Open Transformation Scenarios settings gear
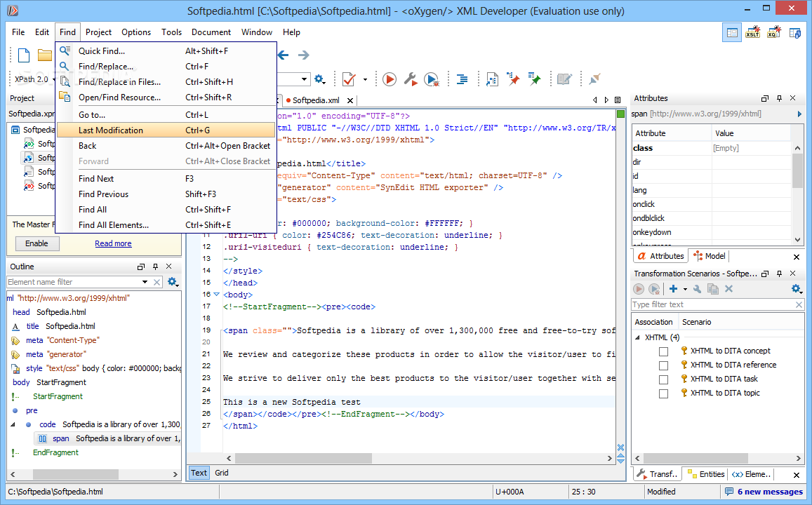812x505 pixels. click(797, 289)
